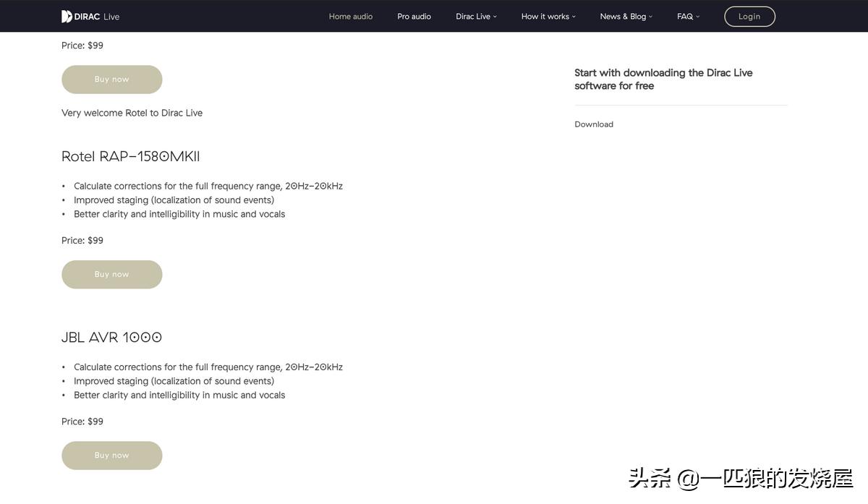Screen dimensions: 868x504
Task: Go to Pro audio section
Action: 414,17
